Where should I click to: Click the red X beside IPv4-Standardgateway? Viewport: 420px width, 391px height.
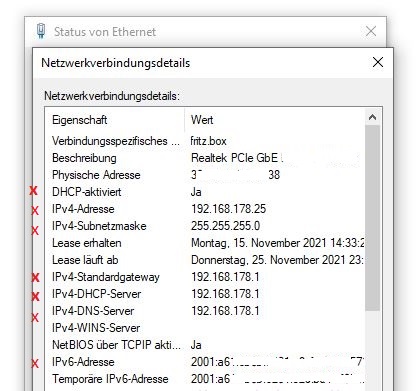point(35,277)
